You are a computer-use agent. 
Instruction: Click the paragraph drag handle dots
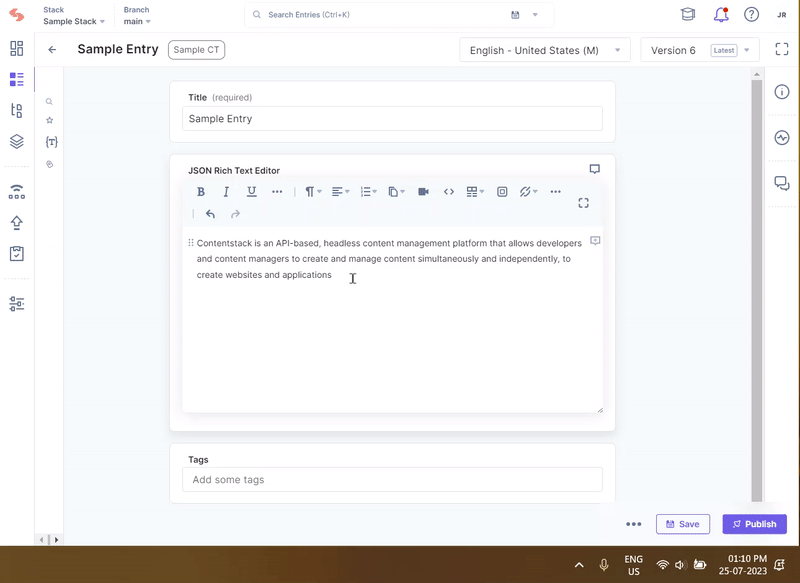[191, 243]
